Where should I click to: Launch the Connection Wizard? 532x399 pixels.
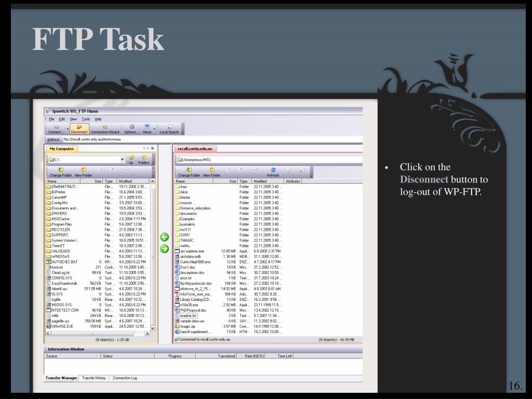(x=105, y=129)
